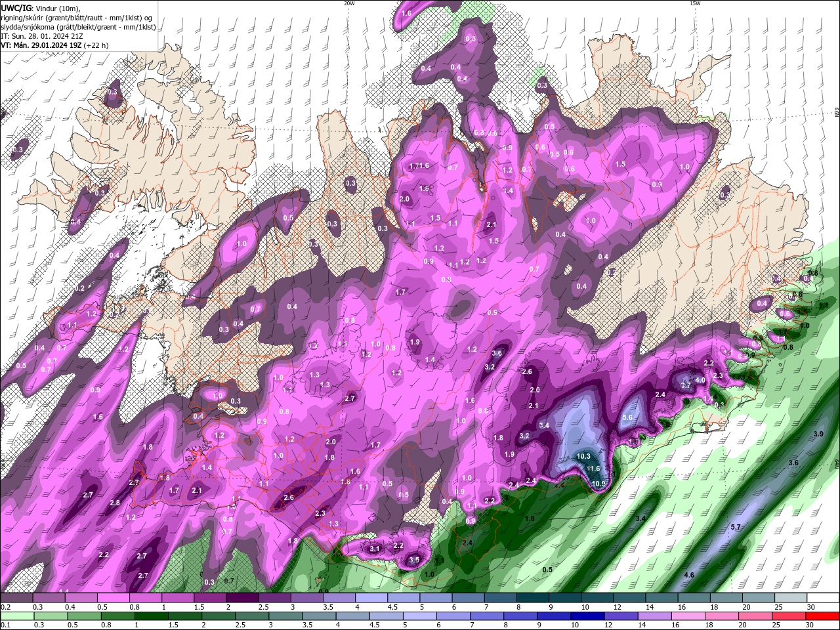The height and width of the screenshot is (630, 840).
Task: Click the 'rigning/skúrir' legend description line
Action: pos(76,17)
